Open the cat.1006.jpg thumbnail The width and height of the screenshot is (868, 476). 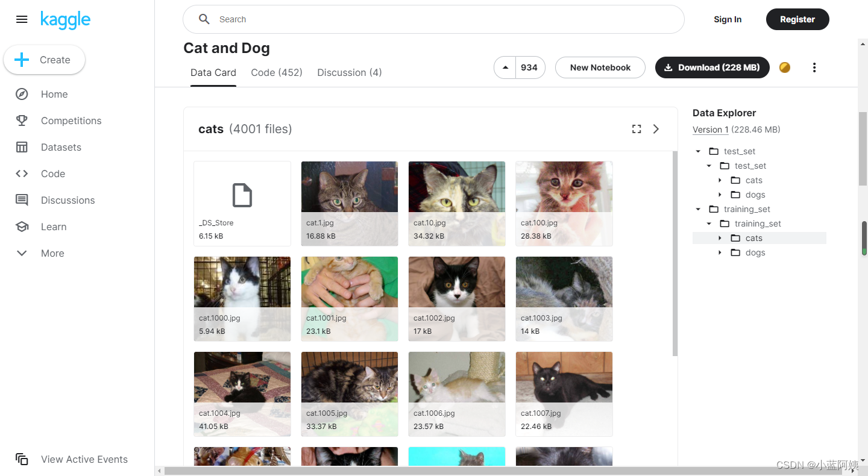(x=457, y=394)
